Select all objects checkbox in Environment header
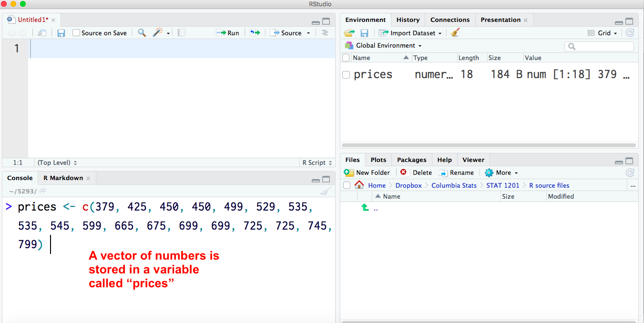 (346, 58)
